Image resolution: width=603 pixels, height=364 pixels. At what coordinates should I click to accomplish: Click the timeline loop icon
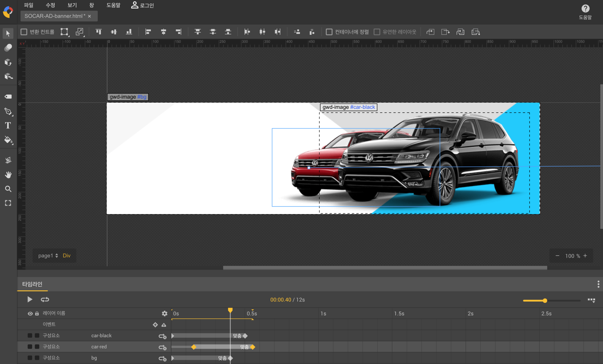click(45, 300)
